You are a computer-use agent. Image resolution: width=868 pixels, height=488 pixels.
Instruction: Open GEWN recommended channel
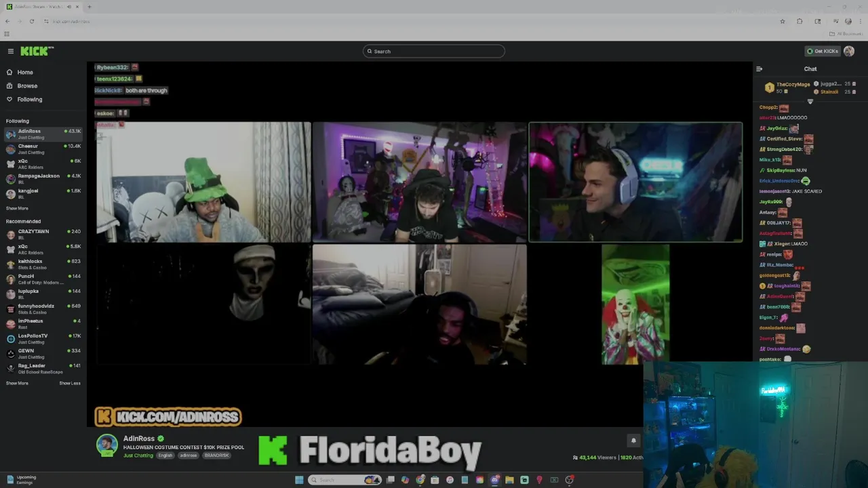[x=43, y=354]
